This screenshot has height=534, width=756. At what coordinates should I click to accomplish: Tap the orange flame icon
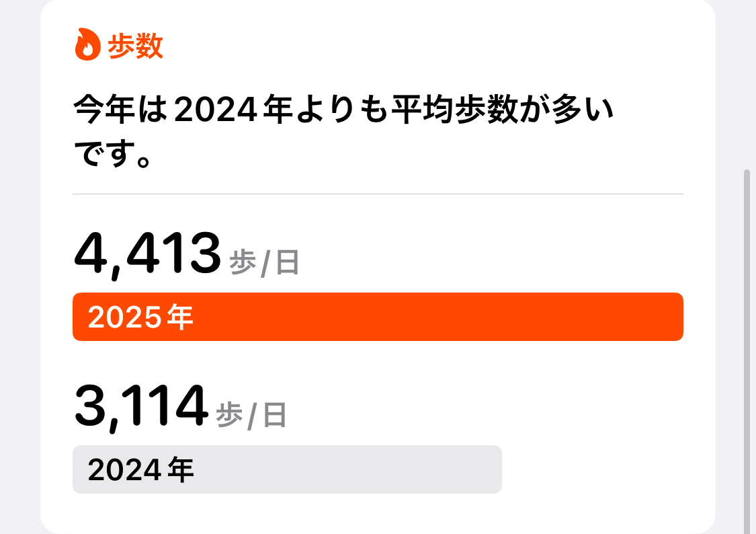(87, 46)
